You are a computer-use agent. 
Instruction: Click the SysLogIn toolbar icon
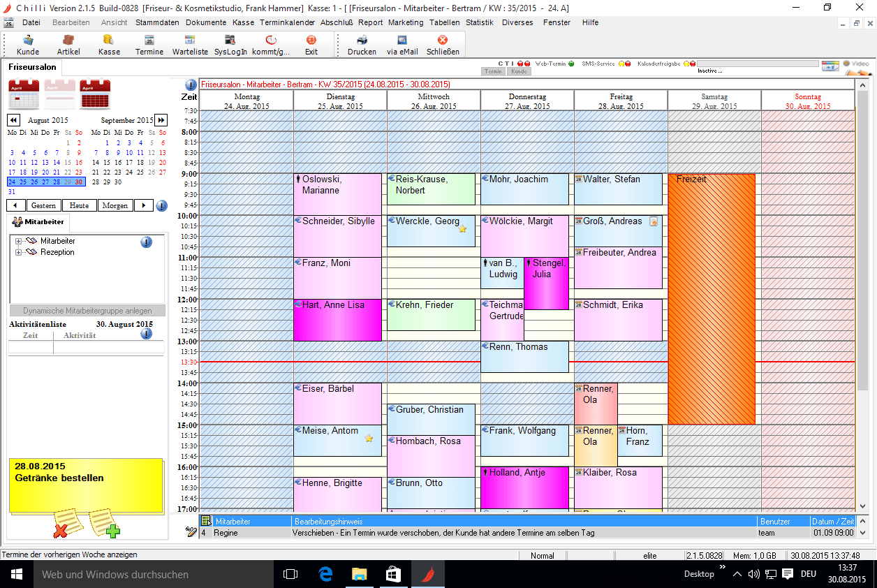click(x=230, y=45)
